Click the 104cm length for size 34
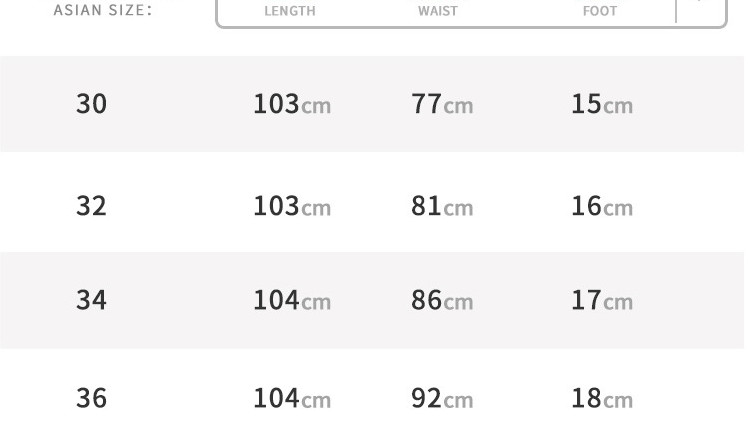 (x=291, y=300)
